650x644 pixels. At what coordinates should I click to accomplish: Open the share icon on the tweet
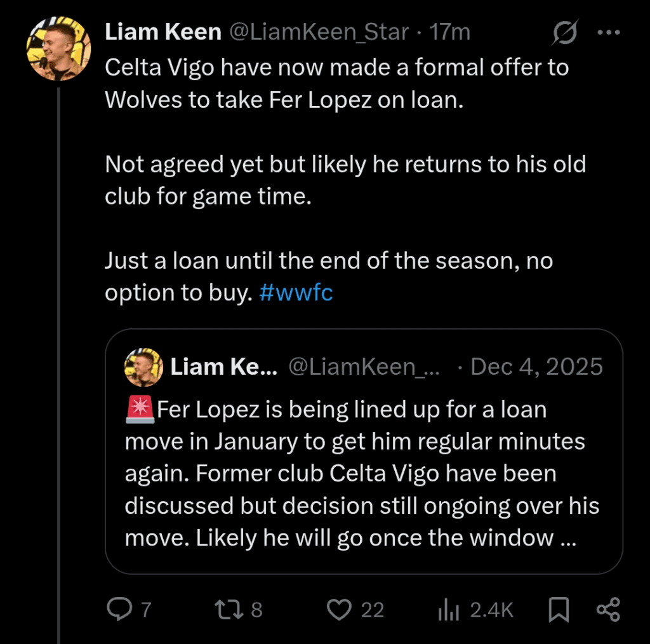click(607, 609)
